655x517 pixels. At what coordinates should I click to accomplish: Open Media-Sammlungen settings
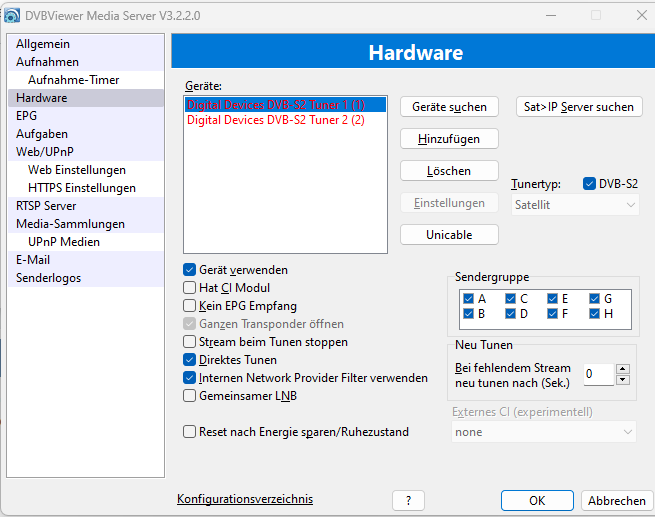(x=86, y=223)
